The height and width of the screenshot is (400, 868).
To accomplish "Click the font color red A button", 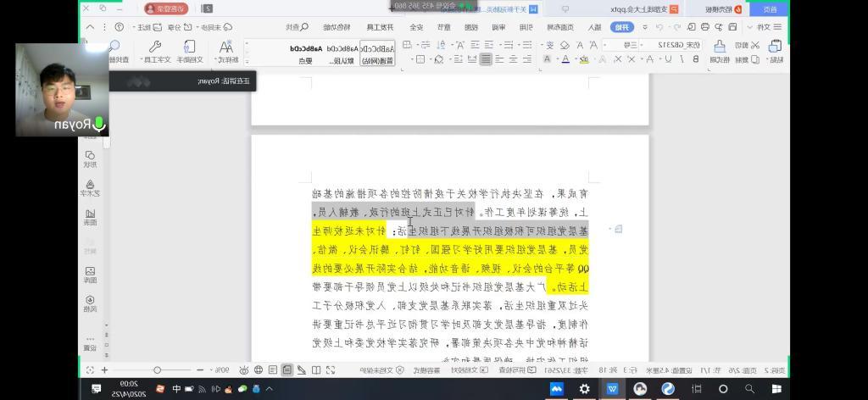I will (565, 60).
